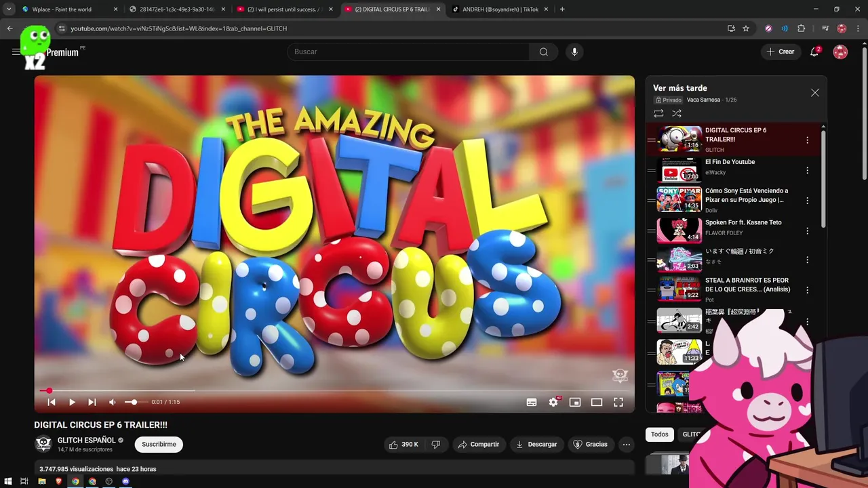This screenshot has width=868, height=488.
Task: Click the previous video button in player
Action: [52, 402]
